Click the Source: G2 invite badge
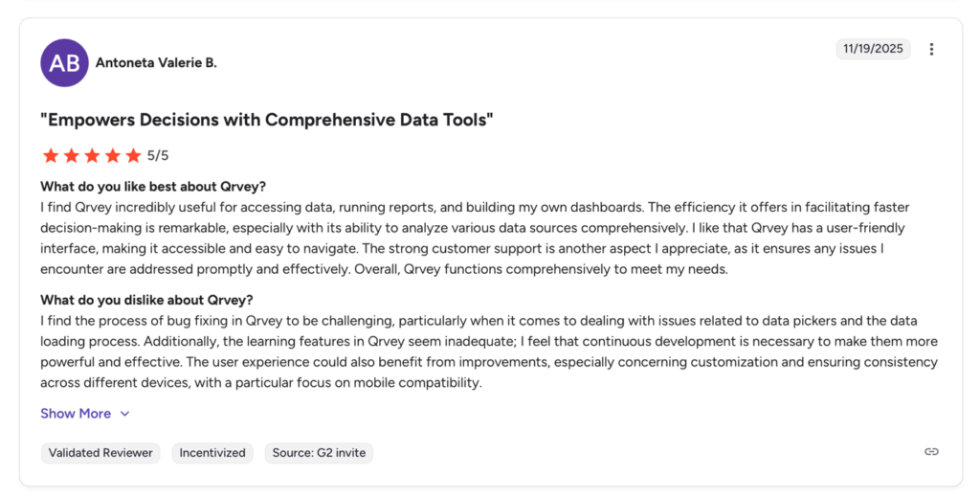The height and width of the screenshot is (499, 980). point(319,453)
